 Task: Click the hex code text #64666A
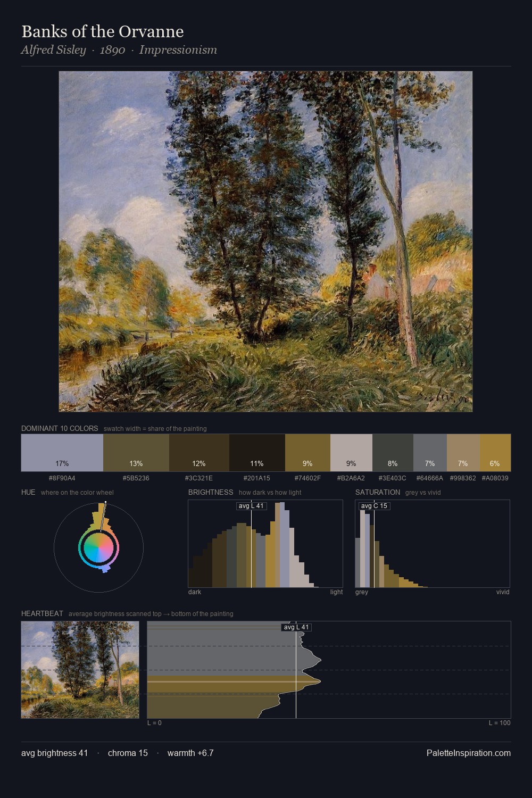[x=430, y=478]
